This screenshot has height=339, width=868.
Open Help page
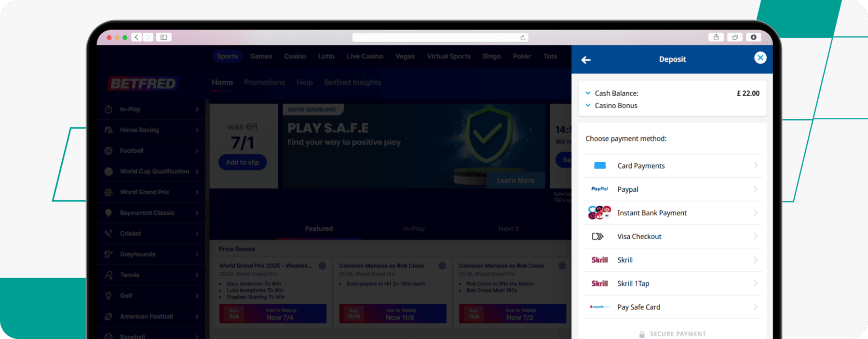click(305, 83)
